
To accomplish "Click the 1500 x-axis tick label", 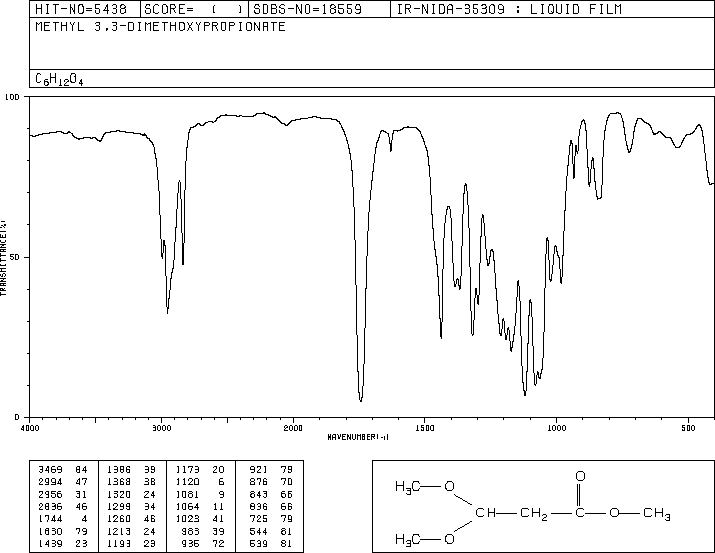I will pos(425,428).
